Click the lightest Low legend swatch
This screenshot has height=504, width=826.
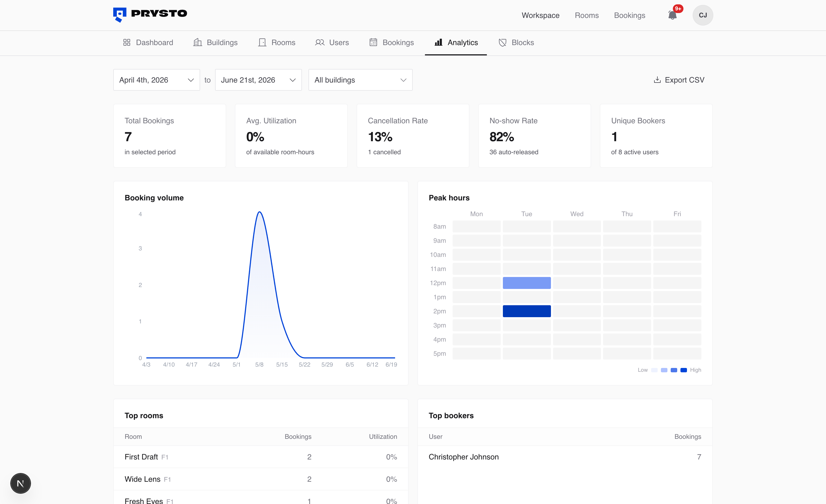654,370
